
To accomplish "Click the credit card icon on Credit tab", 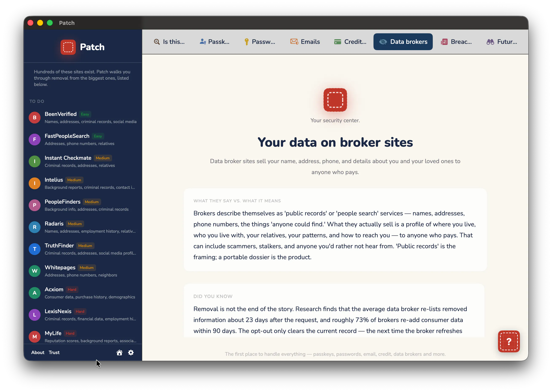I will pos(337,42).
